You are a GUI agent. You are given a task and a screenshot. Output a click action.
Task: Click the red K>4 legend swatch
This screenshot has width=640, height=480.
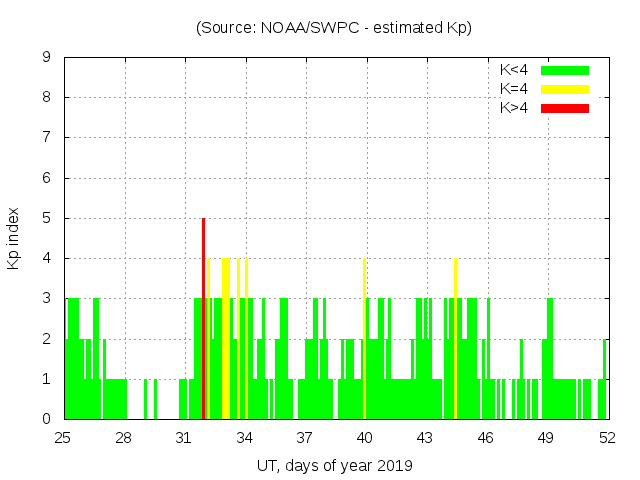coord(565,107)
